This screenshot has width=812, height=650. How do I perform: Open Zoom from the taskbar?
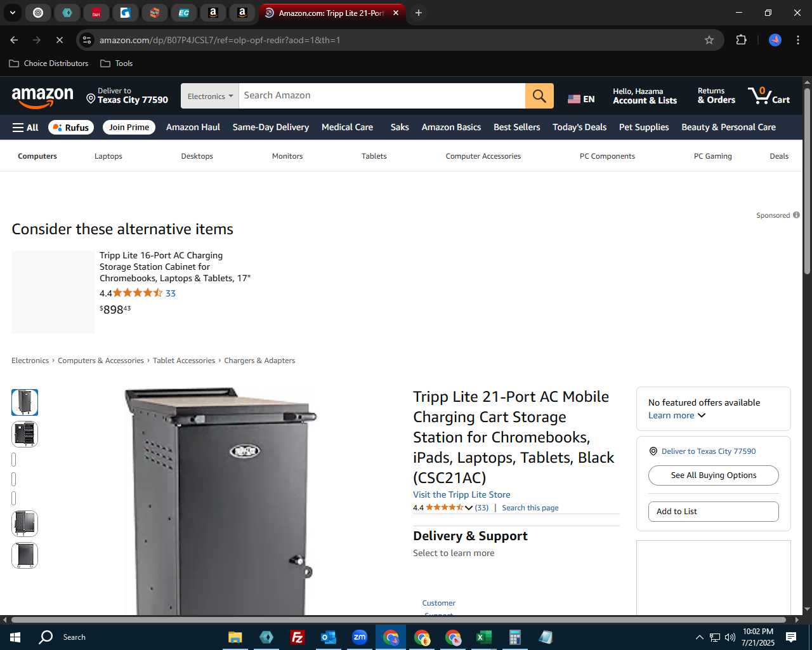[x=360, y=637]
